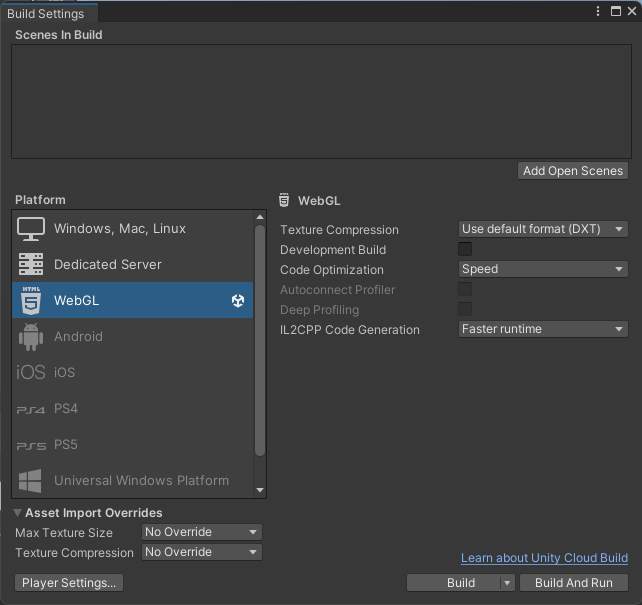Select the Dedicated Server platform
Screen dimensions: 642x605
133,264
